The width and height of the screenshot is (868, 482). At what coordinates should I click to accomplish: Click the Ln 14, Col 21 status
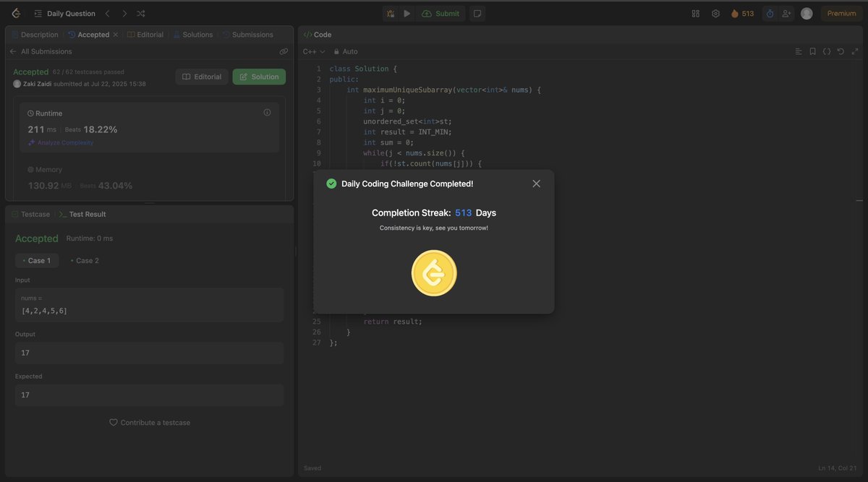(839, 468)
